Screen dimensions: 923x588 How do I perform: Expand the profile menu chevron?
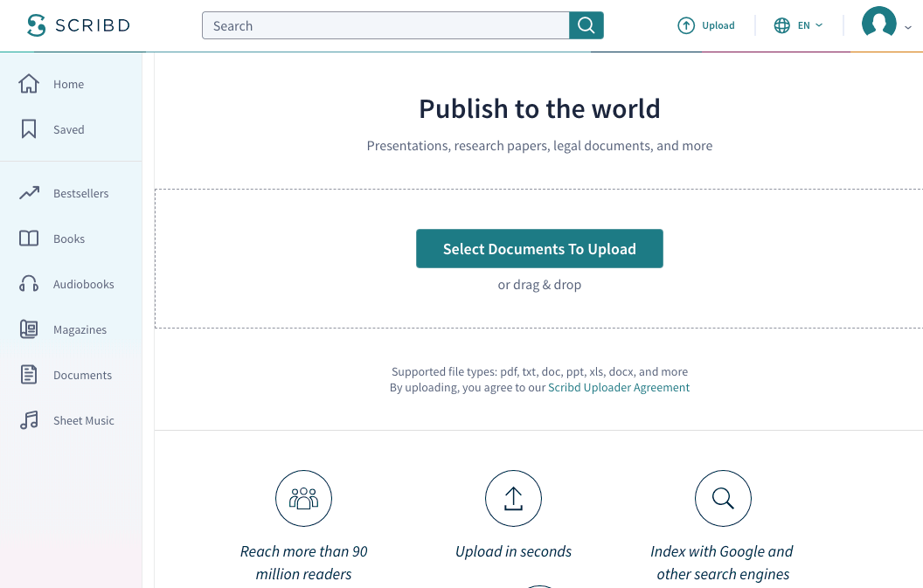tap(907, 27)
